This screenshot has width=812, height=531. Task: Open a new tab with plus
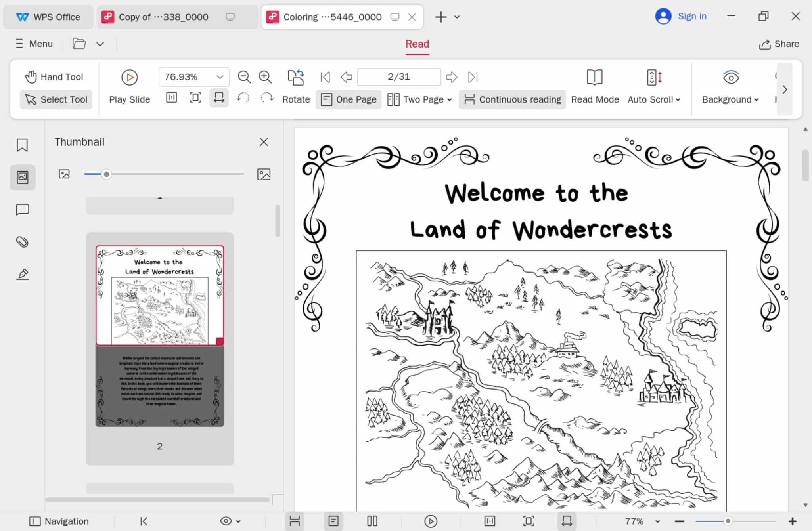coord(440,17)
